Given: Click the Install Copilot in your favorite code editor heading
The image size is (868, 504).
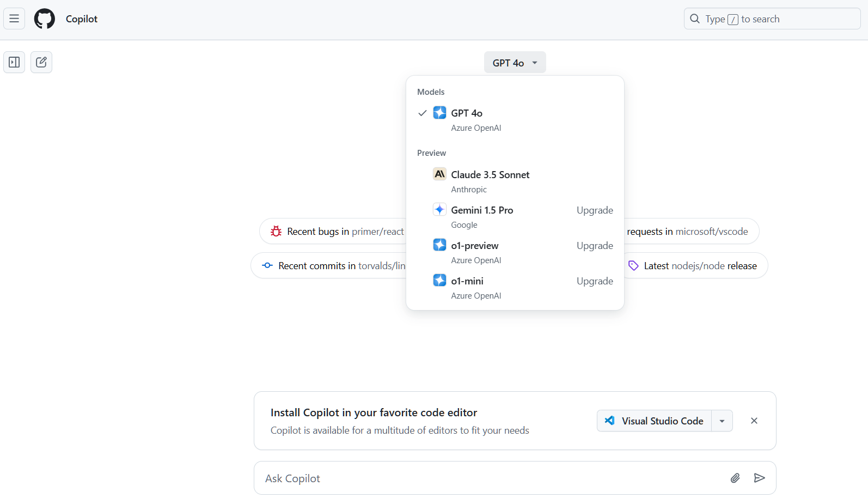Looking at the screenshot, I should click(374, 412).
